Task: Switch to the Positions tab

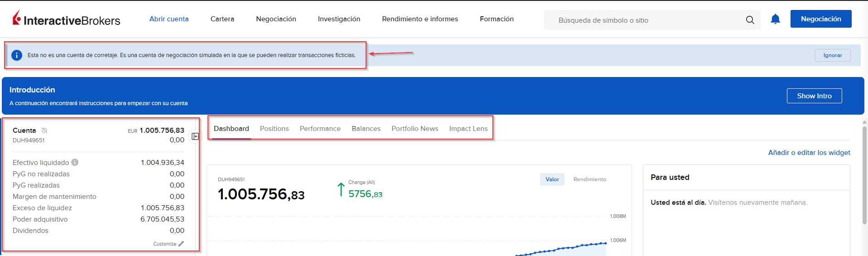Action: click(274, 129)
